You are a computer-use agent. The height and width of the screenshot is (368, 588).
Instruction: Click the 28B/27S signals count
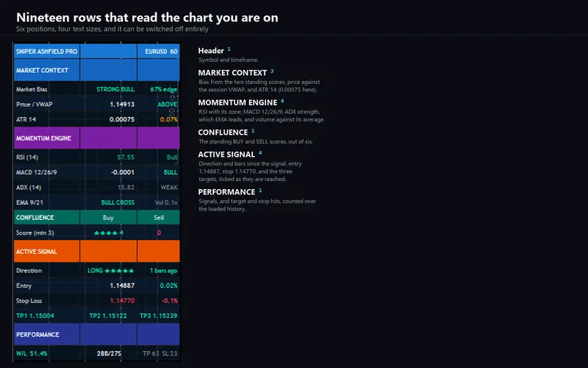pyautogui.click(x=109, y=353)
